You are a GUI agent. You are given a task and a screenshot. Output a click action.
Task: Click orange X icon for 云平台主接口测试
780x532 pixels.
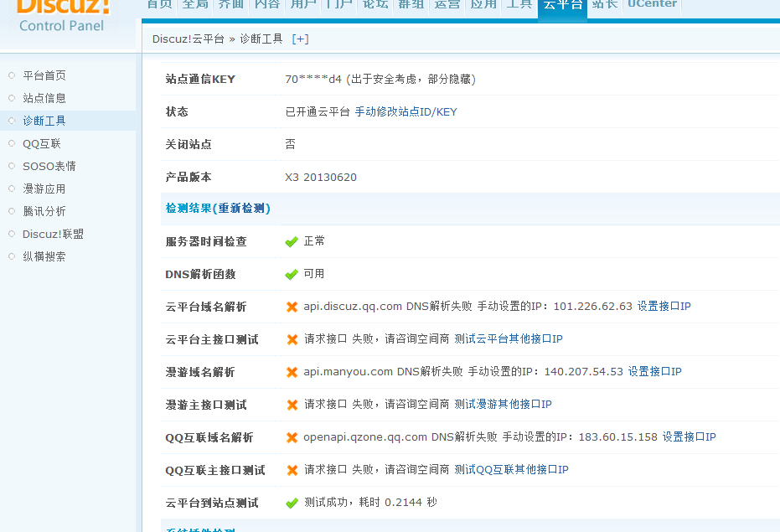(292, 340)
